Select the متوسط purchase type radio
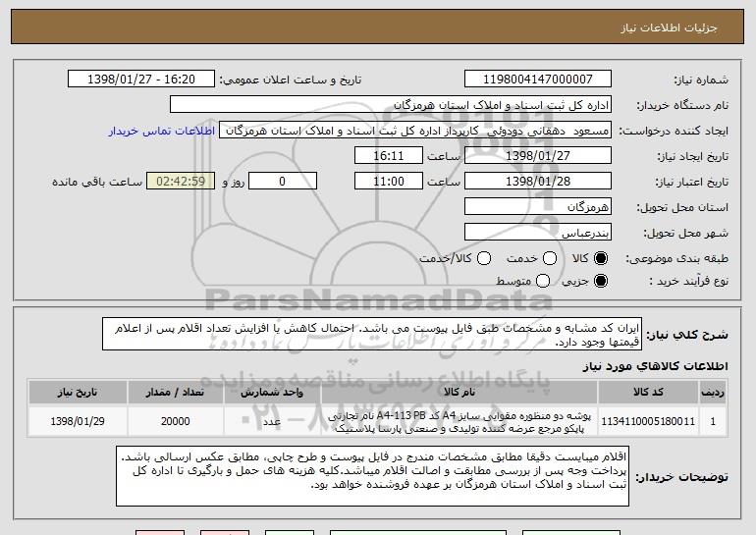756x535 pixels. pos(543,281)
